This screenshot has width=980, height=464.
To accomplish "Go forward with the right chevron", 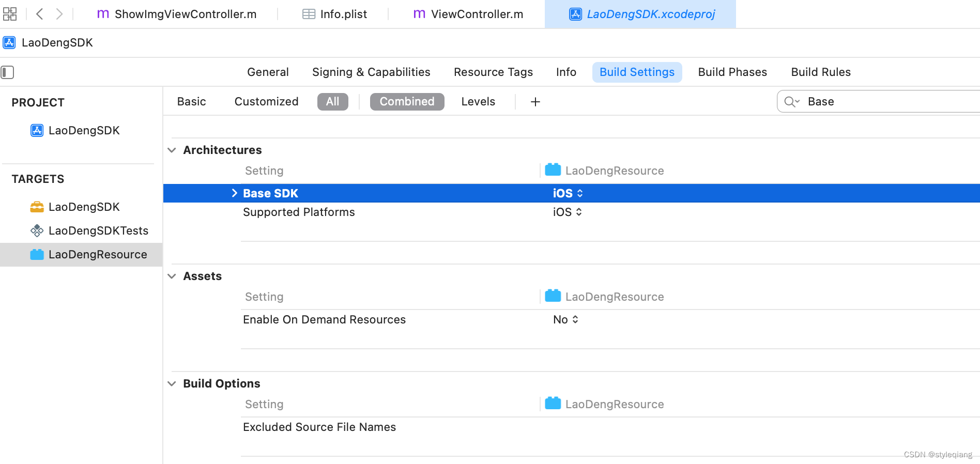I will 59,14.
